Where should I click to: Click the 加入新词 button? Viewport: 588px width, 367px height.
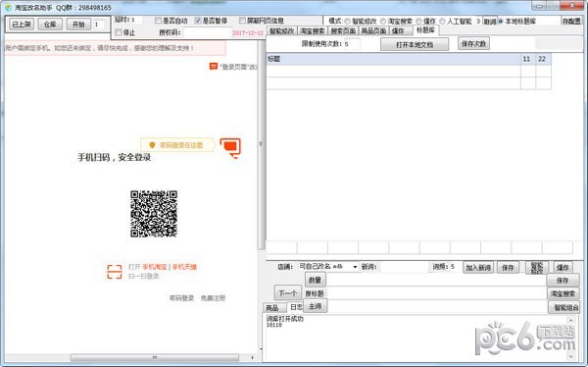click(478, 268)
